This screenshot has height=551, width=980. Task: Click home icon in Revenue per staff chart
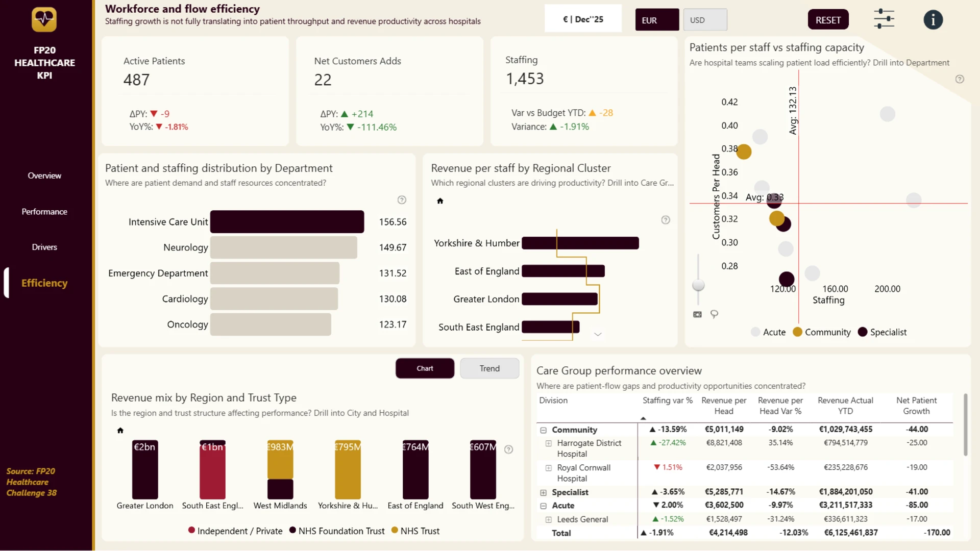click(x=440, y=201)
